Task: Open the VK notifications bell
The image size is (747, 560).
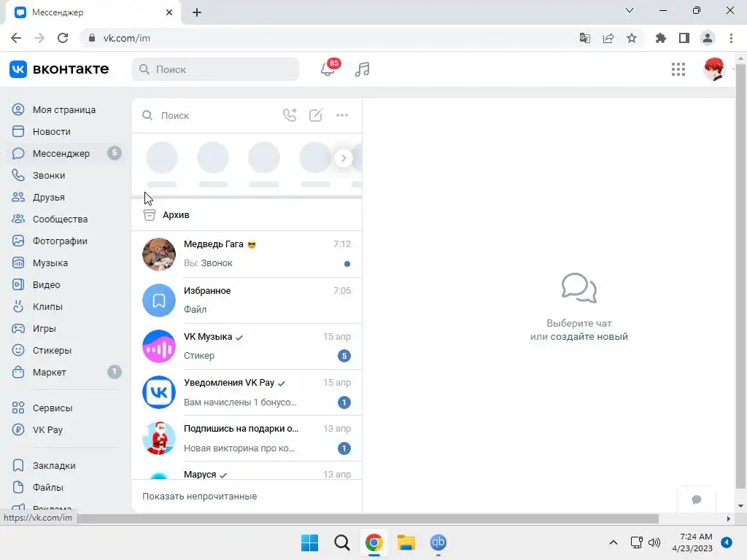Action: 328,69
